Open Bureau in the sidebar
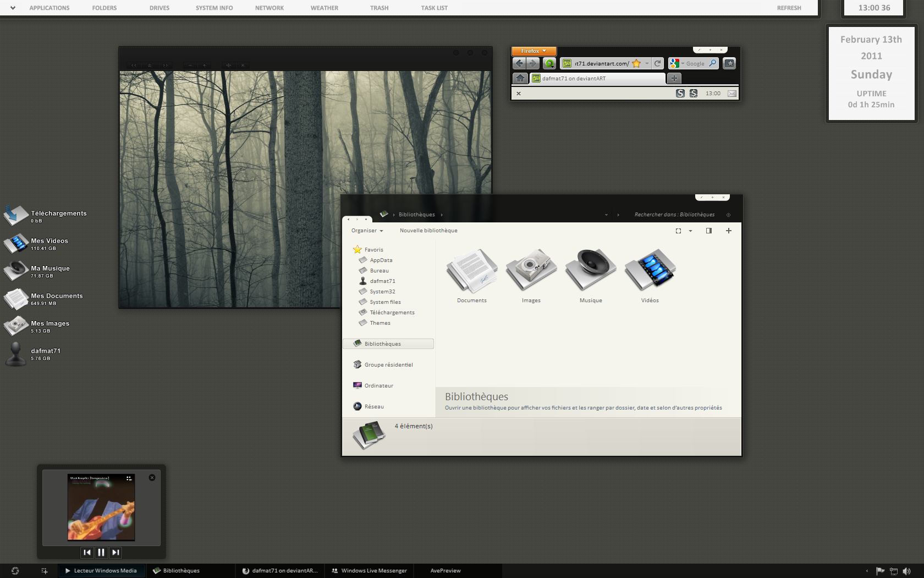 tap(374, 270)
